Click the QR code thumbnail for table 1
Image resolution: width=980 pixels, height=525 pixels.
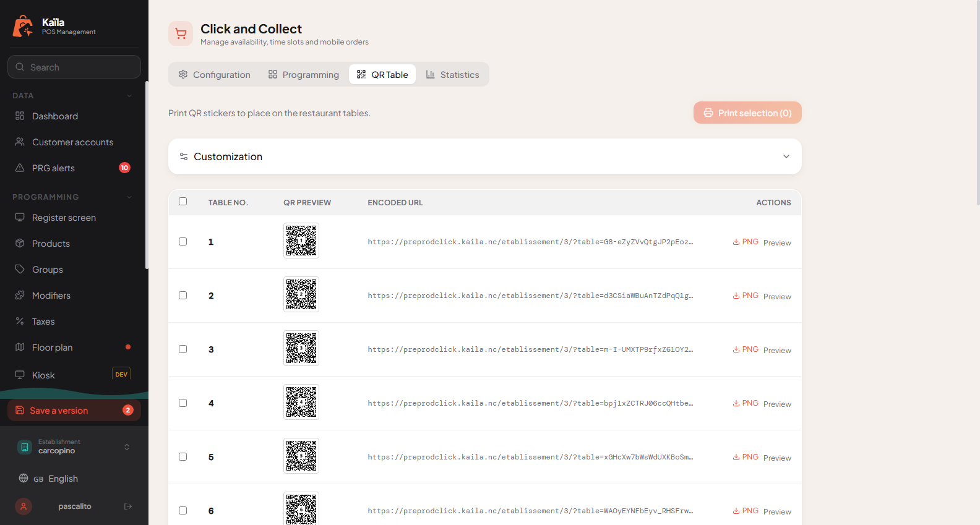301,241
